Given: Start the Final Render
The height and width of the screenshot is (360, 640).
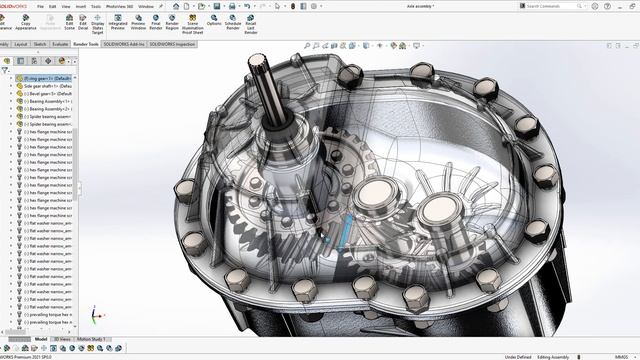Looking at the screenshot, I should point(156,22).
